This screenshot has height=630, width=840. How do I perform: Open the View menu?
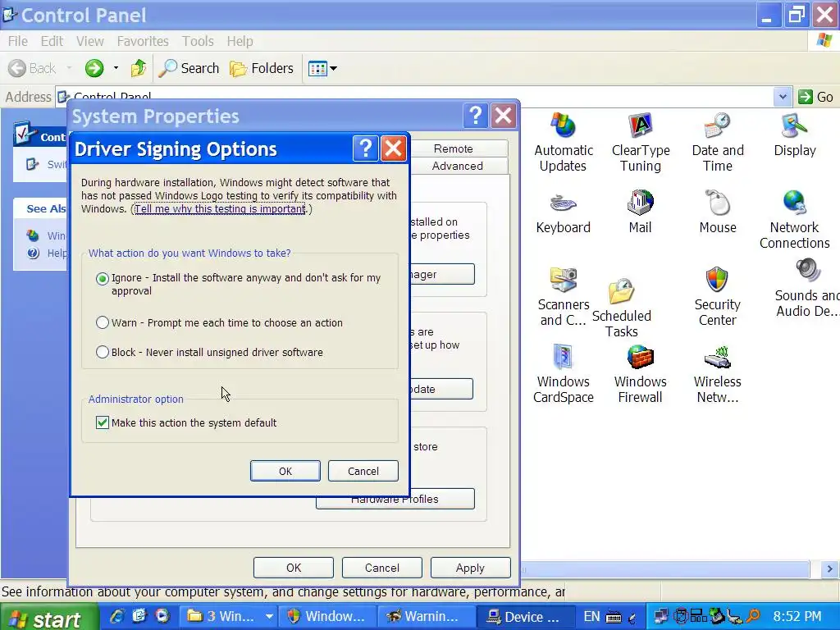90,41
